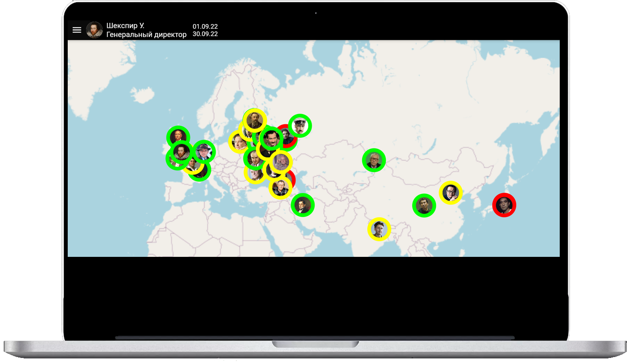Select the yellow marker with man in plaid shirt
Viewport: 627px width, 364px height.
coord(281,187)
